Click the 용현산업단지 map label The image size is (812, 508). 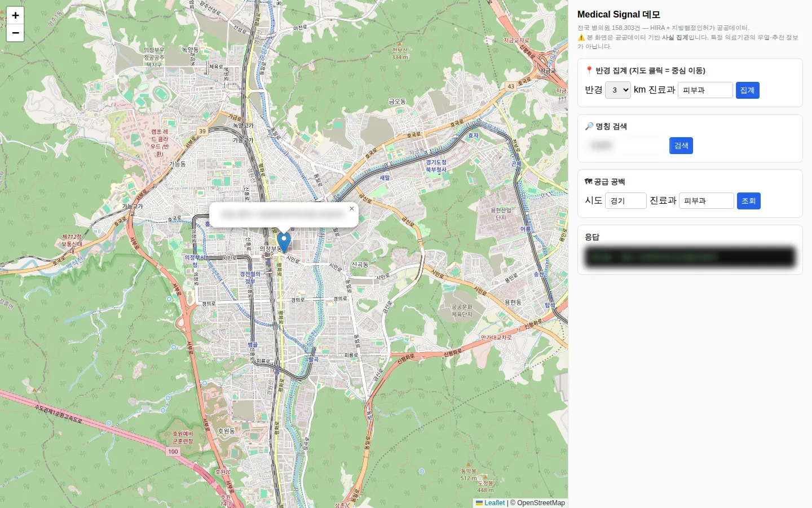point(501,214)
